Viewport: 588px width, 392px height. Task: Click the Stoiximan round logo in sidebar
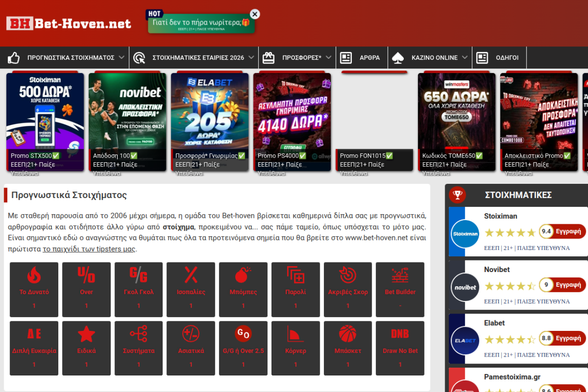coord(465,234)
